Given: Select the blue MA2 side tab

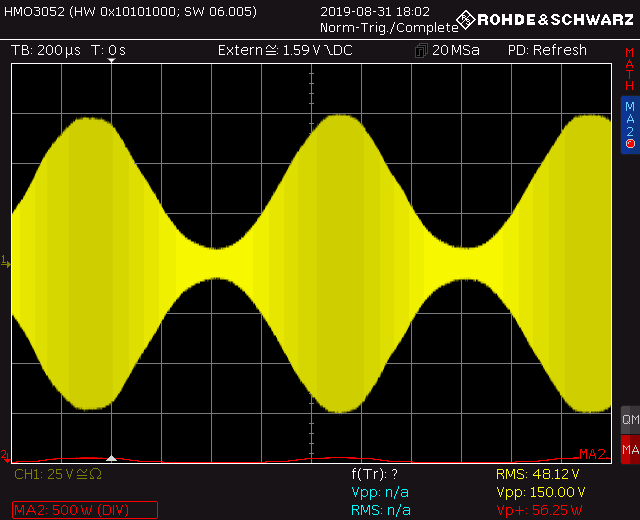Looking at the screenshot, I should 630,120.
